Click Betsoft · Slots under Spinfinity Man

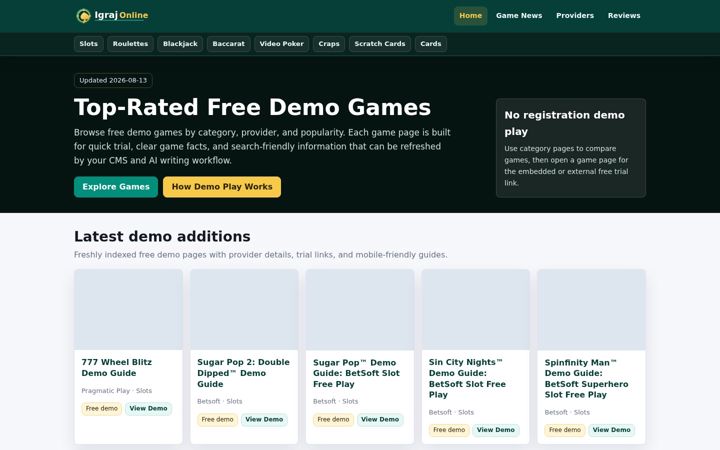[567, 412]
